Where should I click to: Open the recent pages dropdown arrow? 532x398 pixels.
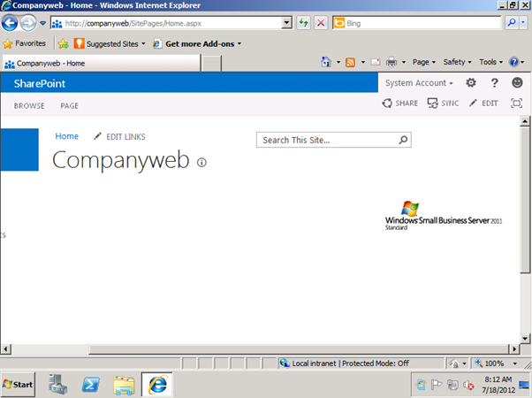pos(42,23)
